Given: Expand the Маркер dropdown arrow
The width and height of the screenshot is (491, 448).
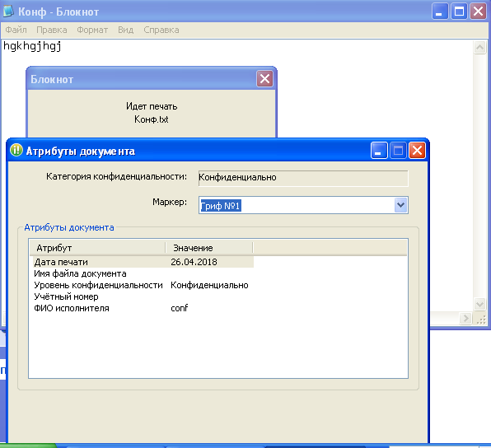Looking at the screenshot, I should click(x=401, y=205).
